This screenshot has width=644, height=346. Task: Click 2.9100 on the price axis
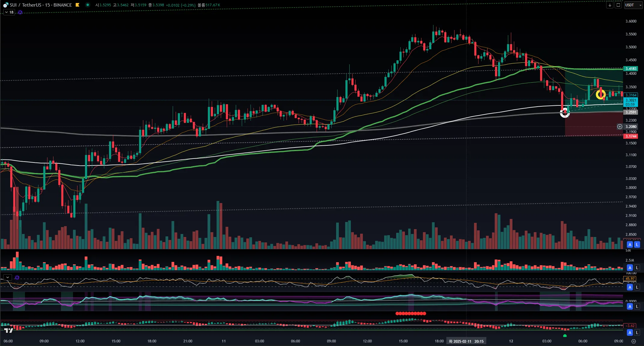[631, 216]
